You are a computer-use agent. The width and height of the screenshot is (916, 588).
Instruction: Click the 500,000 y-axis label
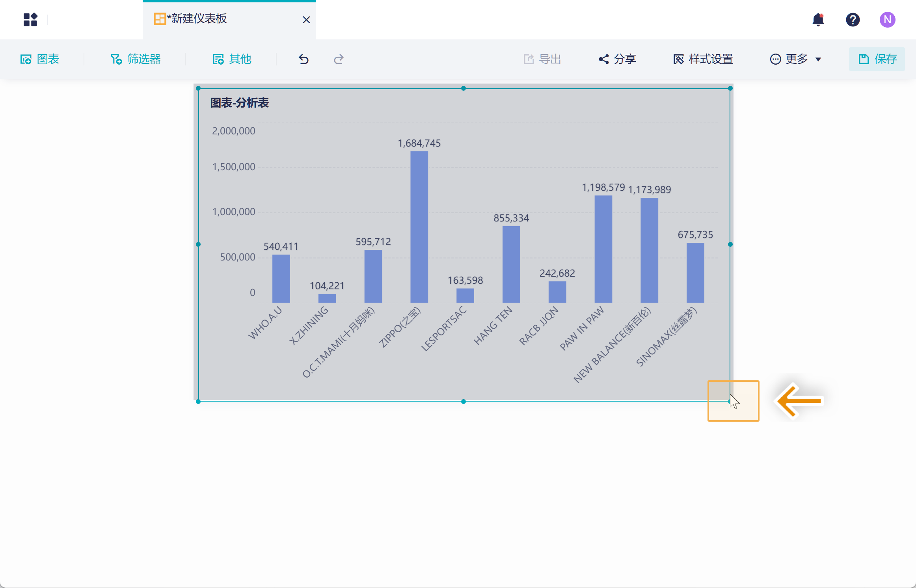pyautogui.click(x=238, y=257)
